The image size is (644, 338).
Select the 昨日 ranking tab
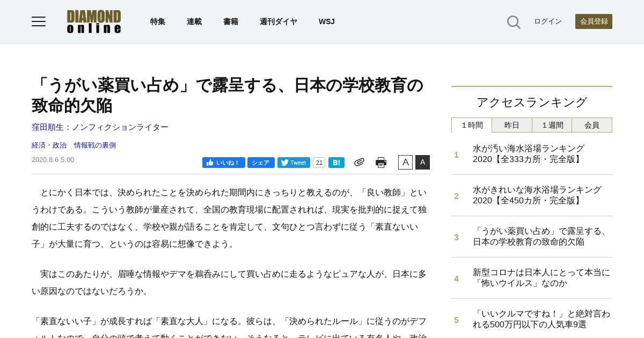click(512, 125)
